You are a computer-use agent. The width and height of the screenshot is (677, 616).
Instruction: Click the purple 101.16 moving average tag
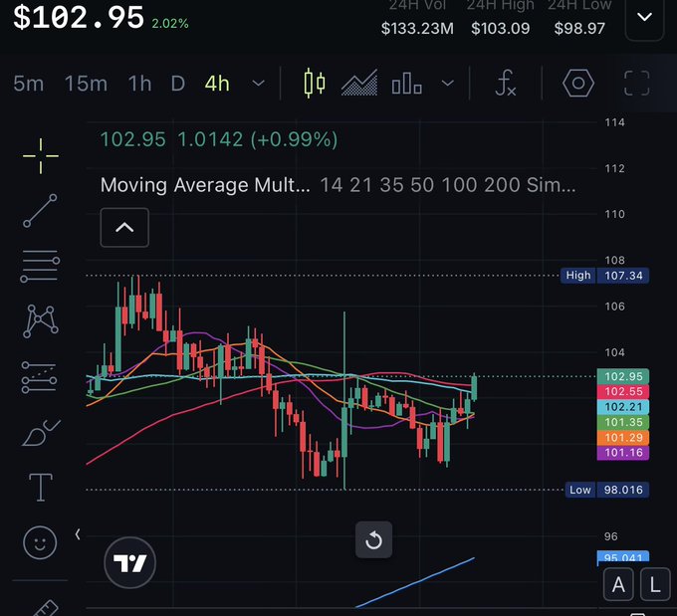[623, 453]
